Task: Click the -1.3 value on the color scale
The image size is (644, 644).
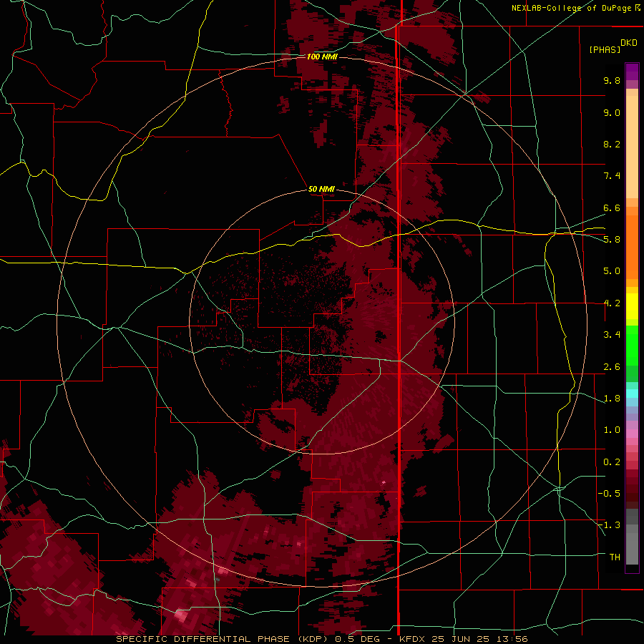Action: point(609,525)
